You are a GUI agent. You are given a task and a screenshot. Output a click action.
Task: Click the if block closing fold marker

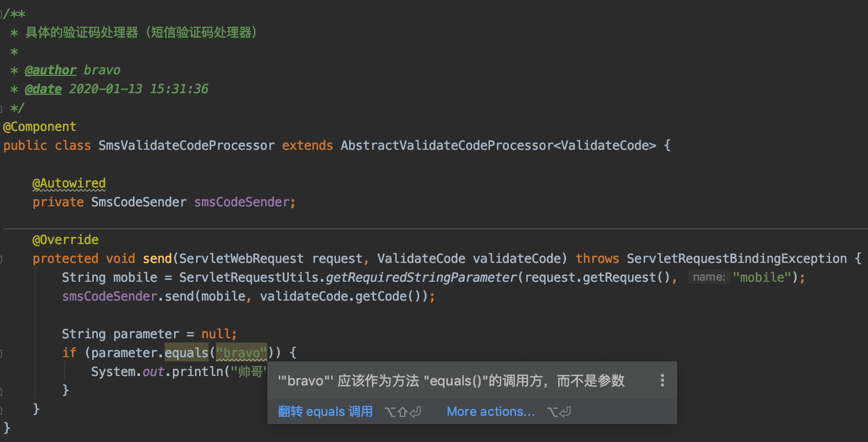[x=2, y=391]
